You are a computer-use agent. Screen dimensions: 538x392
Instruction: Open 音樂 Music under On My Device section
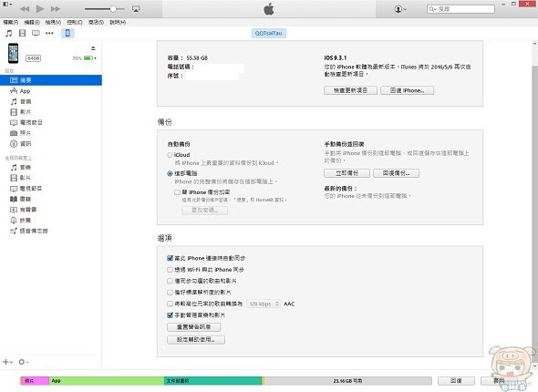click(x=51, y=168)
